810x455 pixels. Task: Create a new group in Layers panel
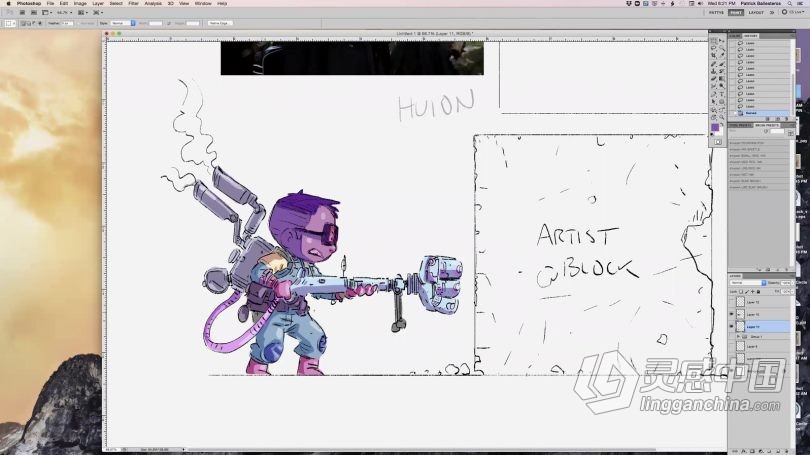point(768,451)
